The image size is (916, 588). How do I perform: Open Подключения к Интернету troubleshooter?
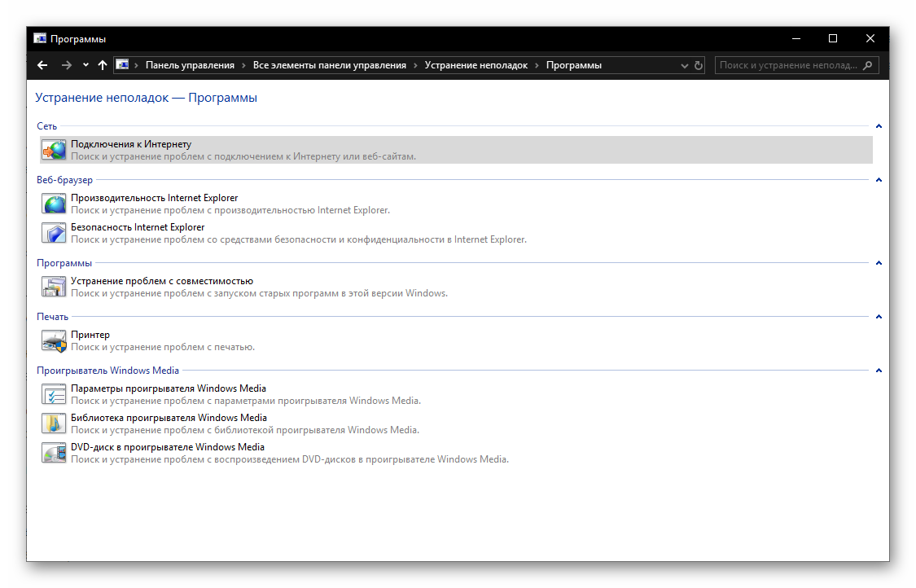[x=456, y=150]
